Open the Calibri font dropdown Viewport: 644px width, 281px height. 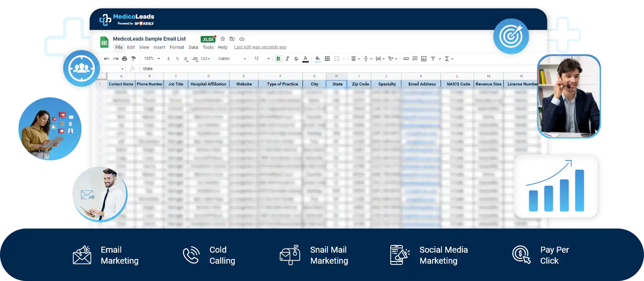232,58
